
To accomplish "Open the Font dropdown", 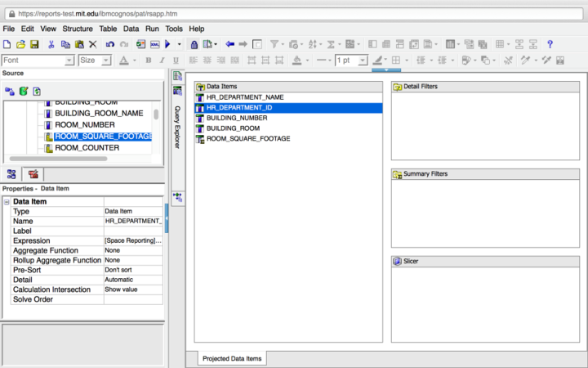I will click(x=38, y=61).
